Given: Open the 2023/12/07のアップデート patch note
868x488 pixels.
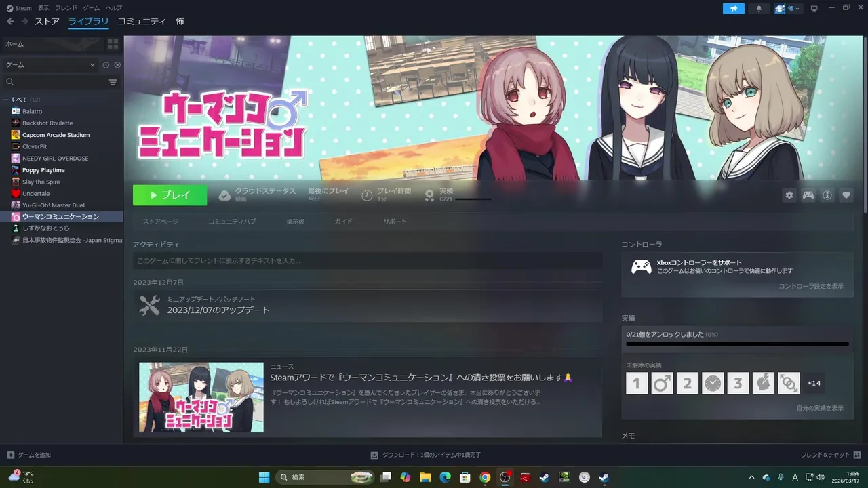Looking at the screenshot, I should (368, 306).
